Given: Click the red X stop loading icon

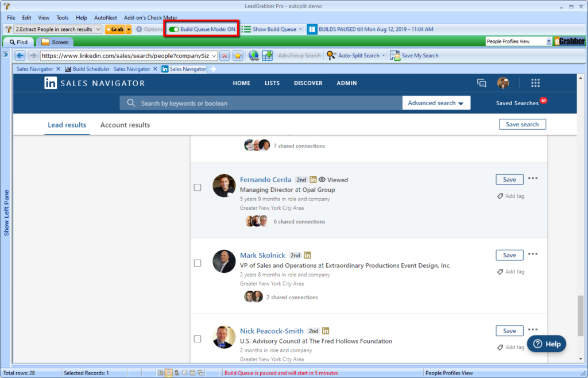Looking at the screenshot, I should [x=225, y=56].
